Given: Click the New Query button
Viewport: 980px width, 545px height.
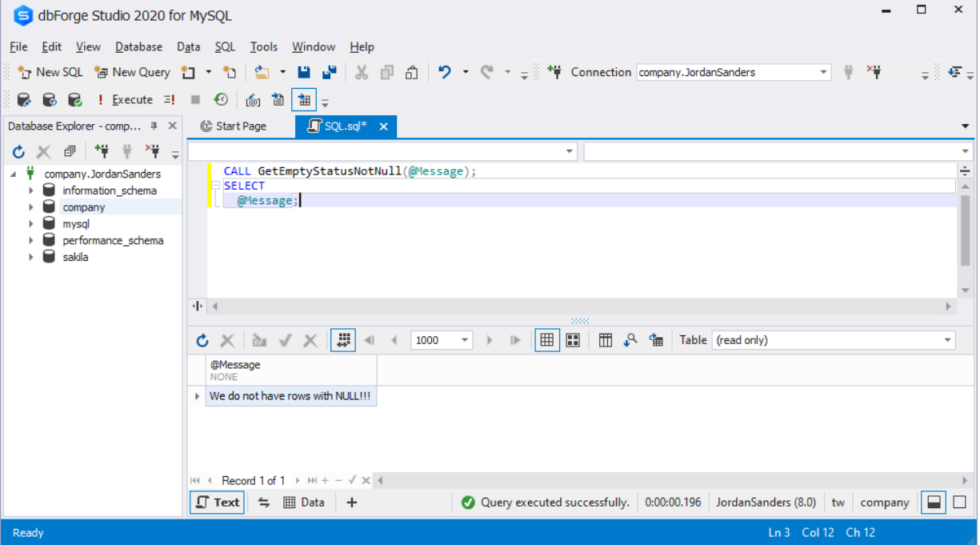Looking at the screenshot, I should (x=132, y=72).
